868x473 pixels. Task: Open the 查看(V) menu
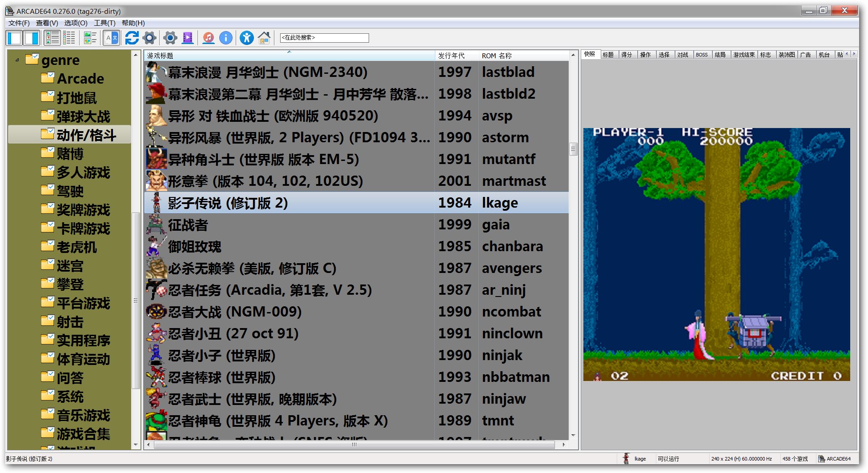pyautogui.click(x=47, y=23)
